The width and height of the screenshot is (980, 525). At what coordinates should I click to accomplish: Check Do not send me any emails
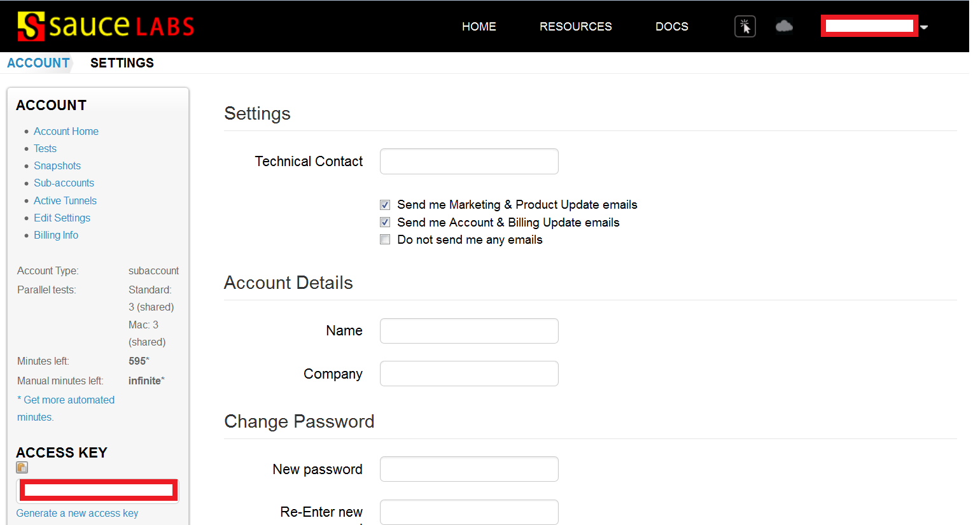click(385, 239)
